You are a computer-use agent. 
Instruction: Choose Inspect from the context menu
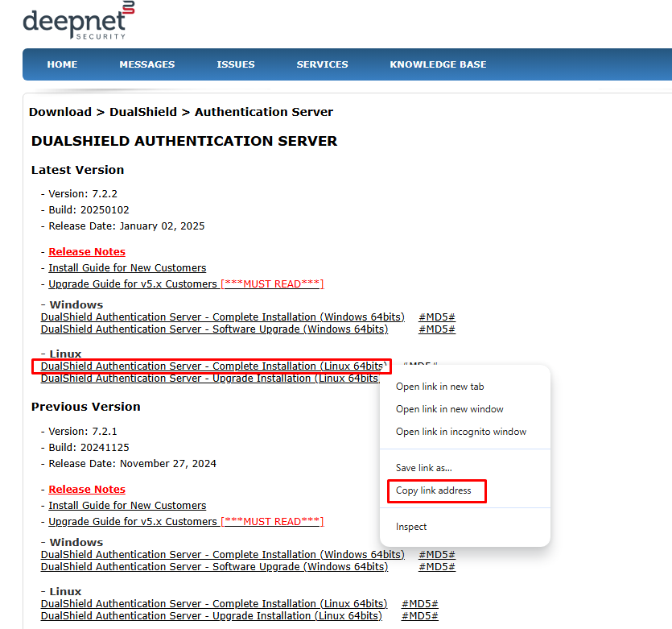[x=411, y=527]
